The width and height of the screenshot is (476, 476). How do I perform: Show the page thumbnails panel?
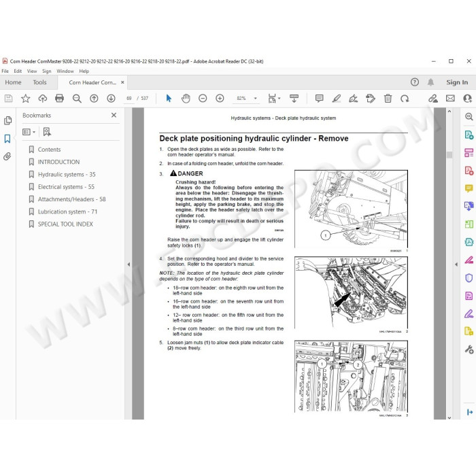pos(8,120)
